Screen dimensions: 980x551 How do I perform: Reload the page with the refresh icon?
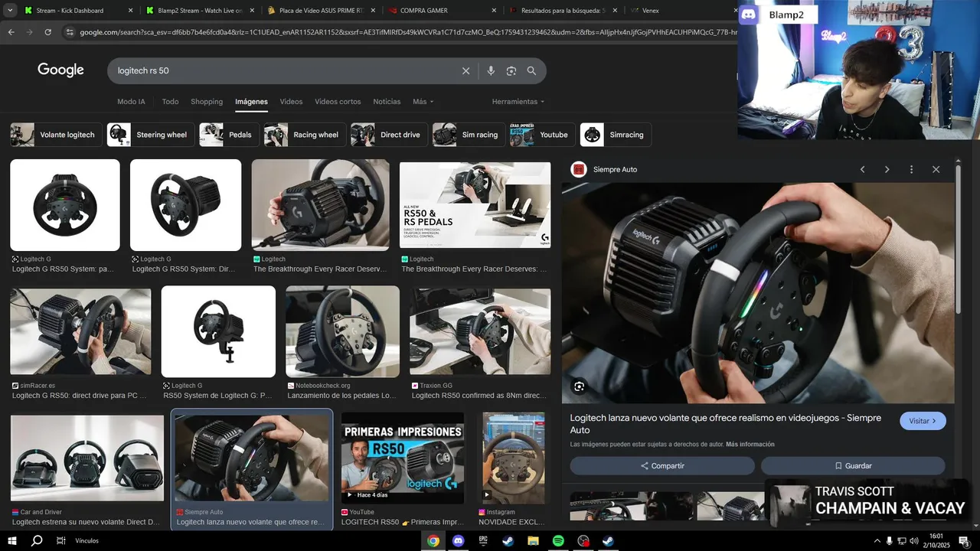[x=47, y=32]
